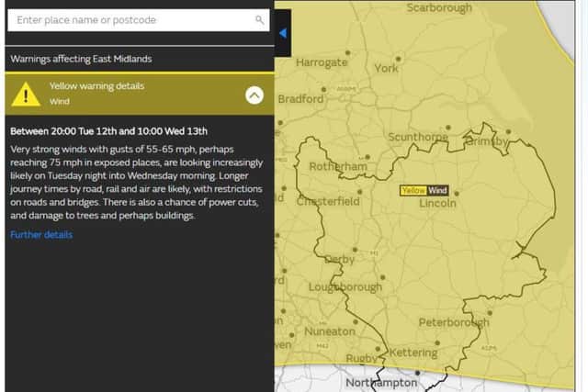Click the Yellow Wind label on the map
The image size is (588, 392).
click(424, 190)
